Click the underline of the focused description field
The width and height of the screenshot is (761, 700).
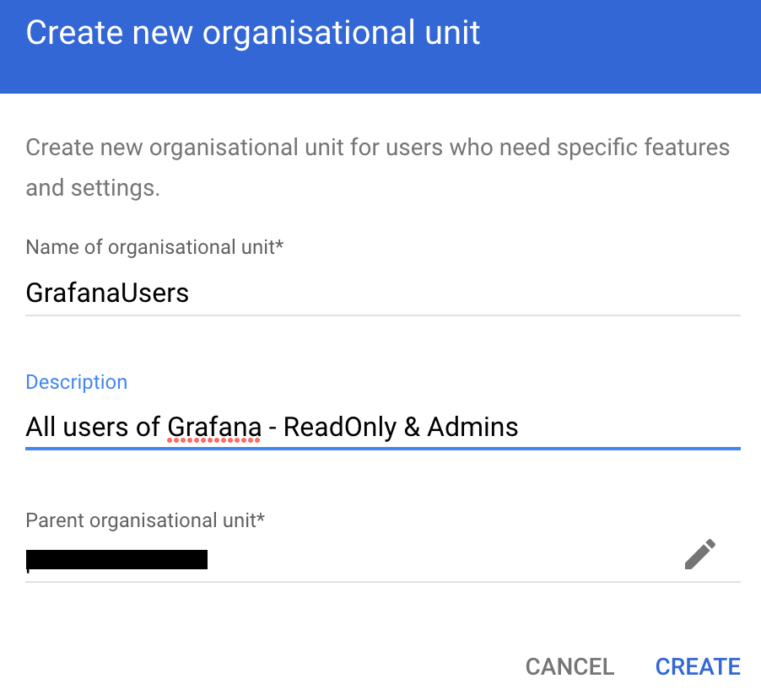click(380, 448)
